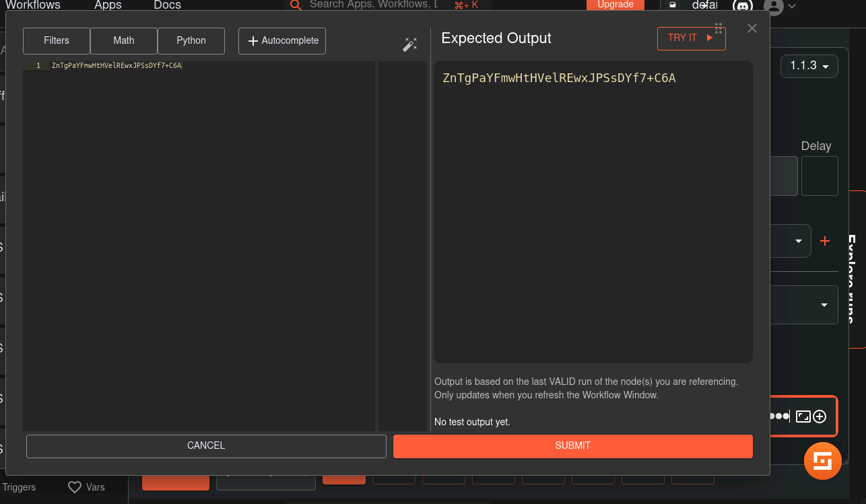Image resolution: width=866 pixels, height=504 pixels.
Task: Expand the account chevron beside the avatar
Action: (x=792, y=6)
